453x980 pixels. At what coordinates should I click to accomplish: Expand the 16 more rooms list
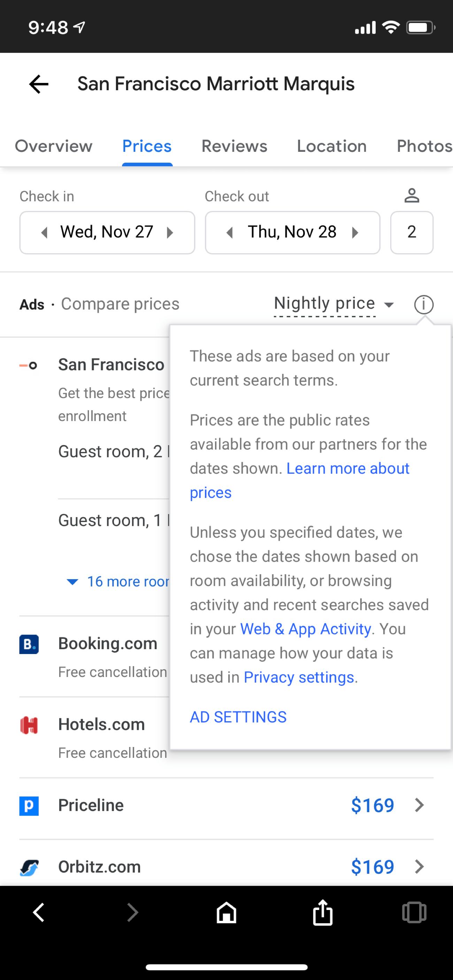click(x=119, y=581)
